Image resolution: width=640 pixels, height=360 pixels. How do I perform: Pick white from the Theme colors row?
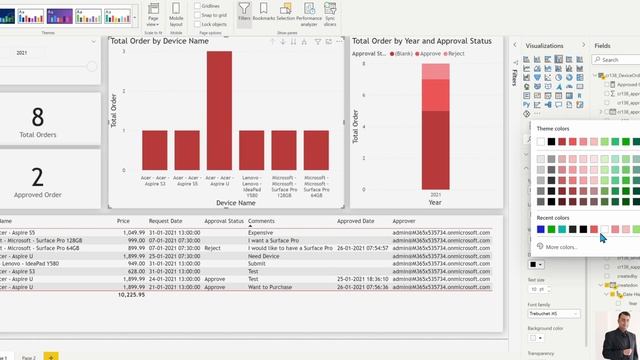(x=541, y=142)
